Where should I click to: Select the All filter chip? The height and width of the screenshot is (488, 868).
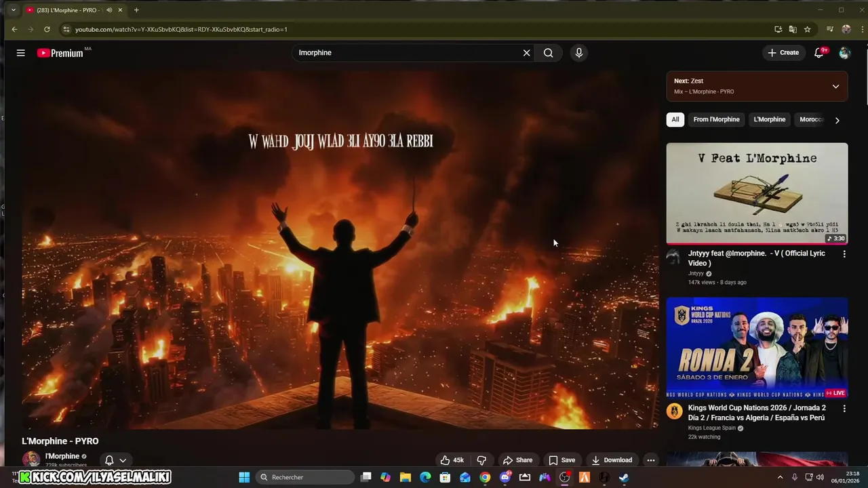[x=675, y=120]
